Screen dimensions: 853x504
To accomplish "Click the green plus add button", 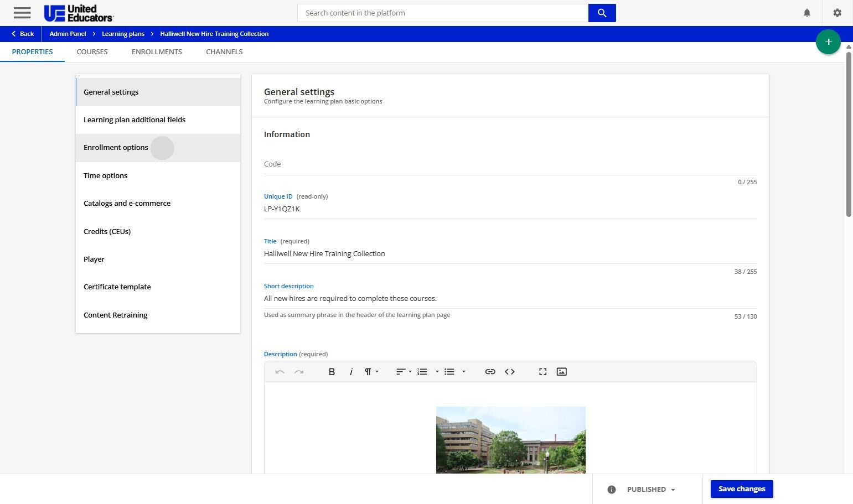I will [828, 42].
